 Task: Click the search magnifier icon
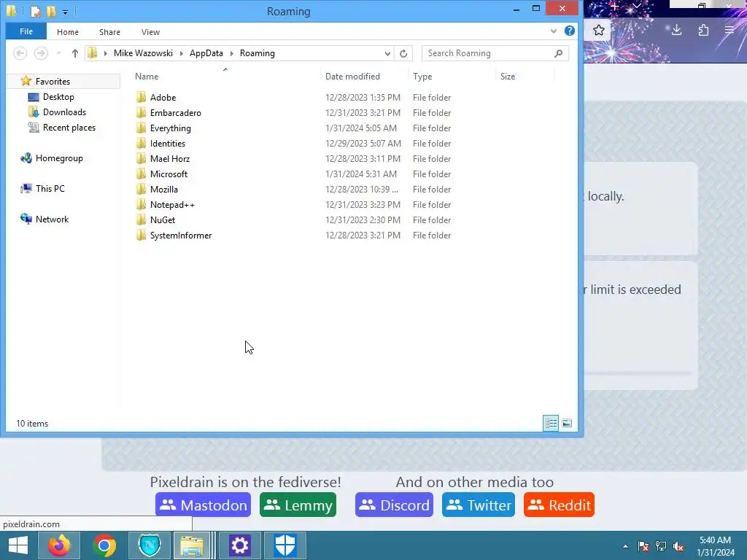[558, 53]
